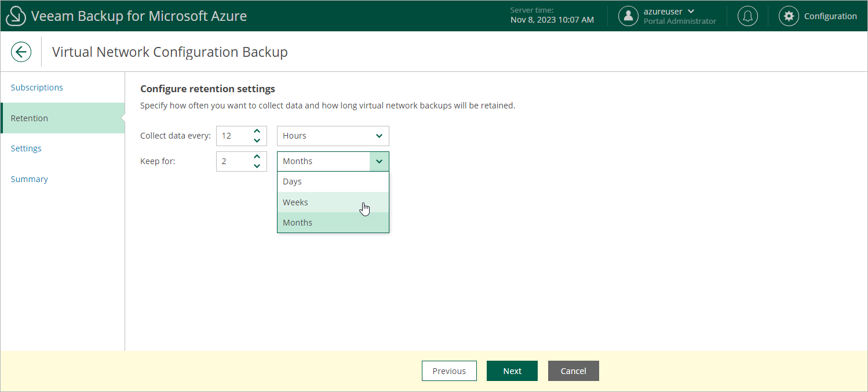
Task: Click the Portal Administrator role text
Action: 680,21
